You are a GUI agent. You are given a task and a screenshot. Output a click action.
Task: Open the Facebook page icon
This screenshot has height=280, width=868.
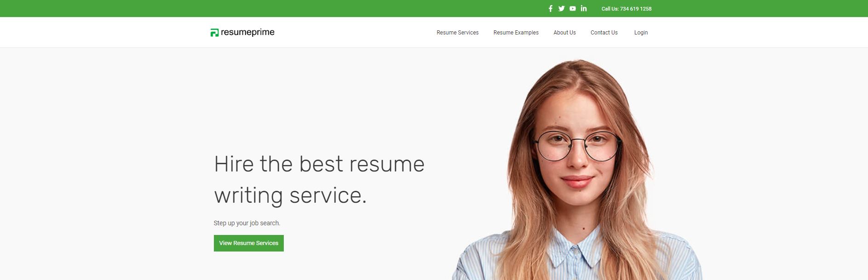coord(550,9)
